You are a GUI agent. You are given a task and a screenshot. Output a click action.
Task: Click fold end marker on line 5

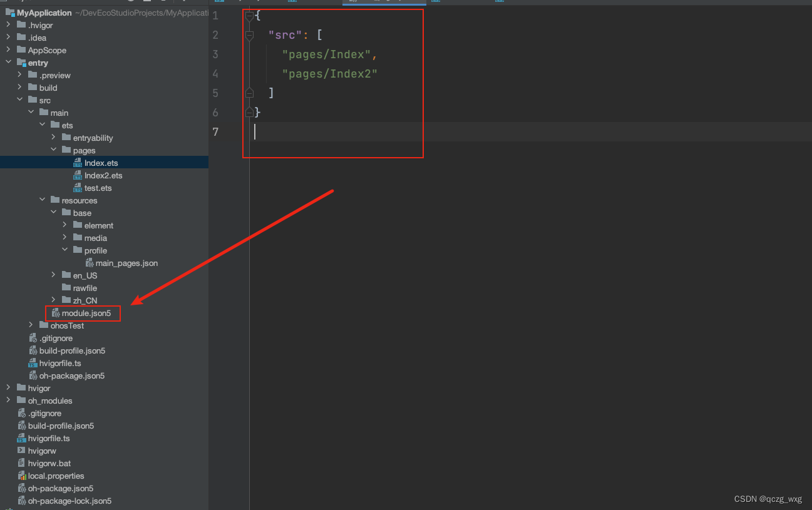tap(249, 93)
